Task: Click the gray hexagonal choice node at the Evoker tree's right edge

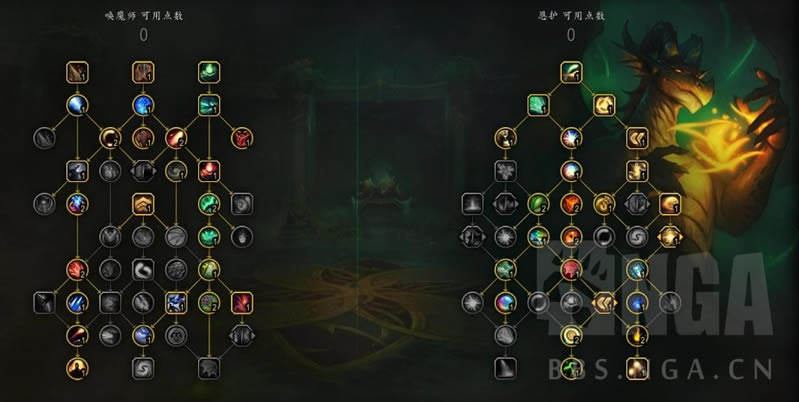Action: tap(242, 335)
